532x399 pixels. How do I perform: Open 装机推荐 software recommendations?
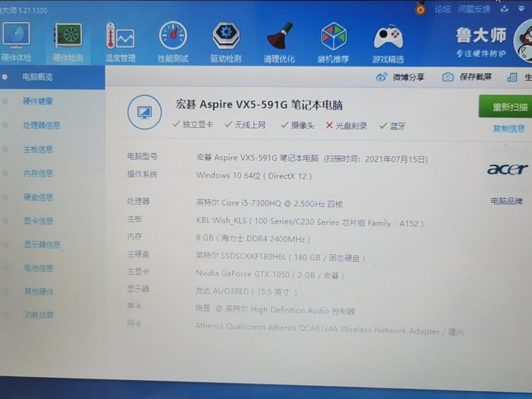pyautogui.click(x=333, y=42)
